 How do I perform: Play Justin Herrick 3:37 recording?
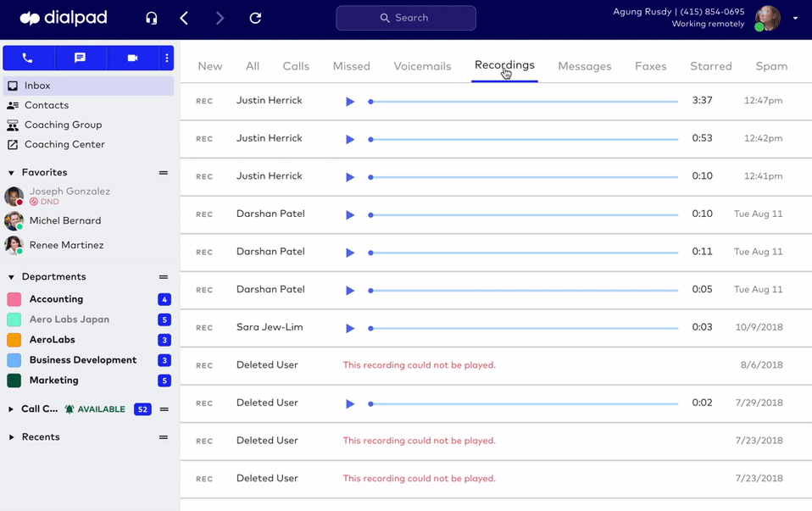[350, 102]
